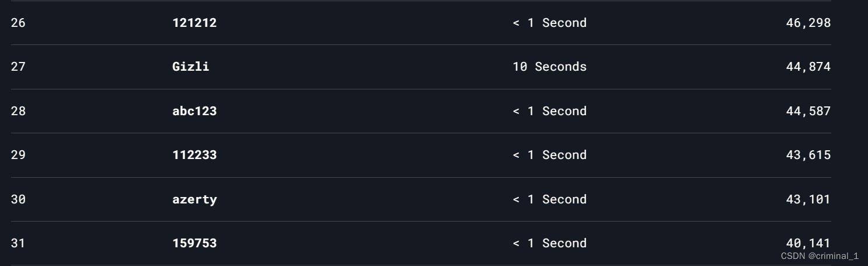The height and width of the screenshot is (266, 868).
Task: Select the 159753 password entry
Action: [x=194, y=243]
